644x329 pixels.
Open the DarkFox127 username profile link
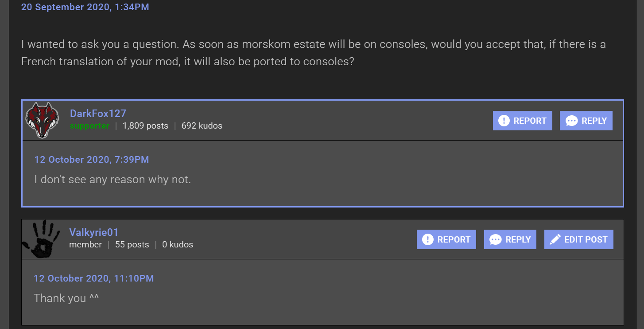click(98, 114)
